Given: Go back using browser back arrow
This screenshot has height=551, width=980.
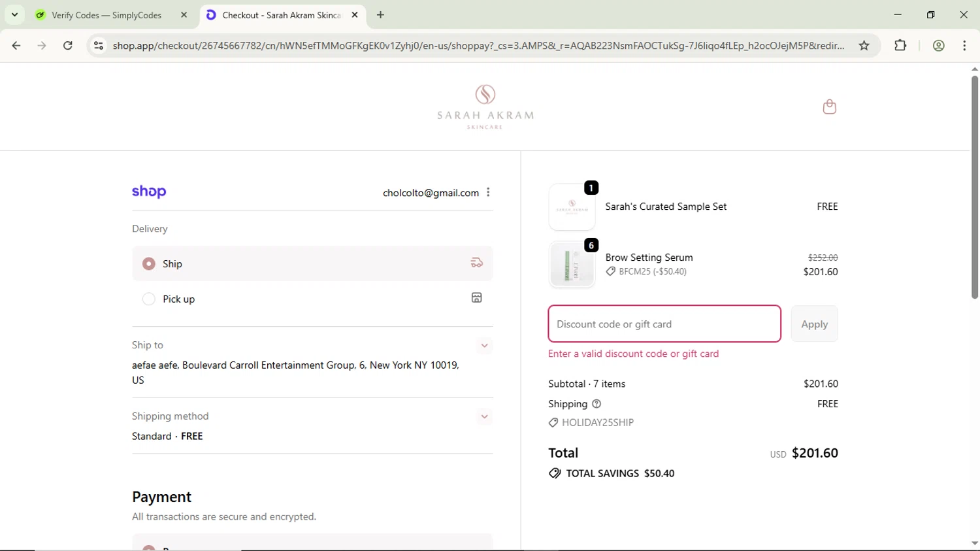Looking at the screenshot, I should tap(16, 45).
